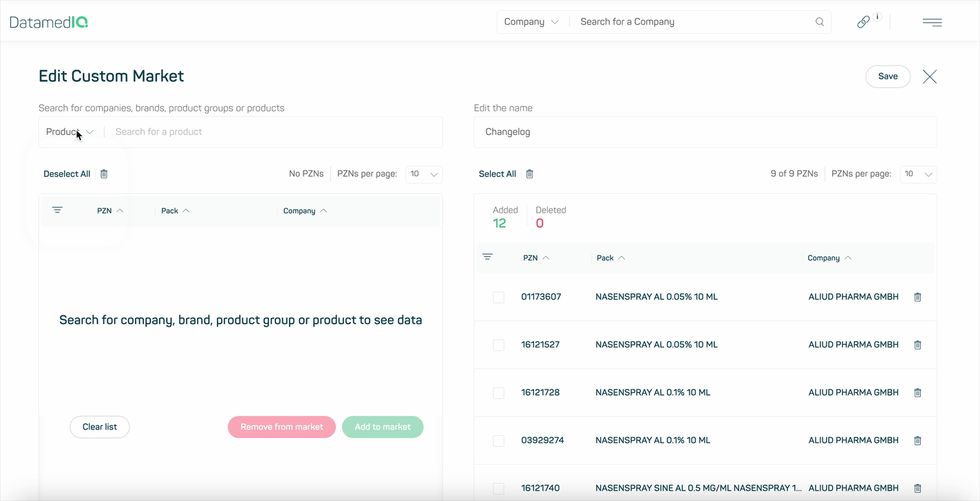Tick the checkbox beside PZN 16121740
Viewport: 980px width, 501px height.
pyautogui.click(x=498, y=488)
